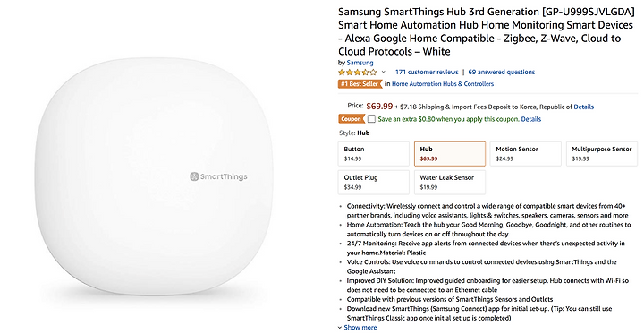Open the 171 customer reviews link

pyautogui.click(x=427, y=72)
